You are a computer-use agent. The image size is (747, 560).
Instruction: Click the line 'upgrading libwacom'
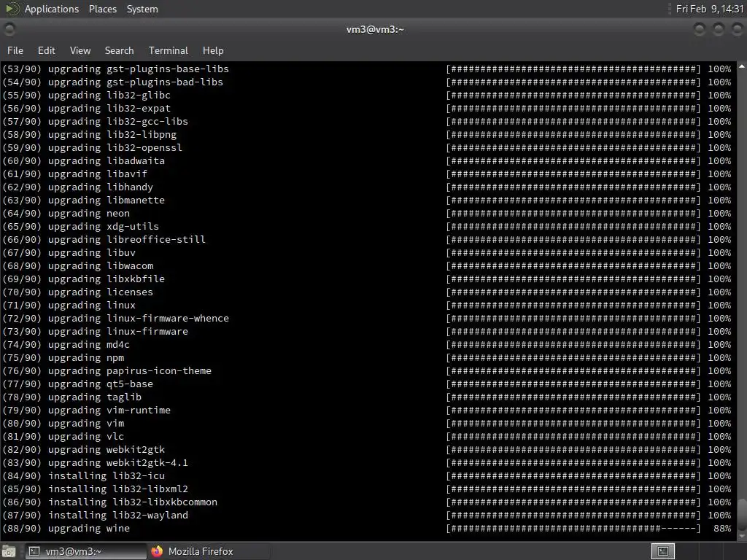tap(101, 265)
